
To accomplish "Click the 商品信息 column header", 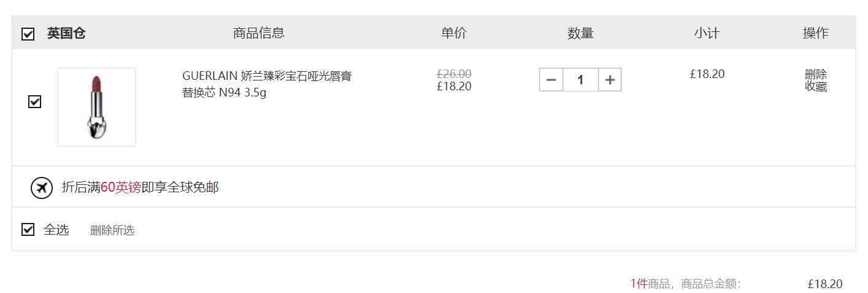I will click(x=259, y=33).
